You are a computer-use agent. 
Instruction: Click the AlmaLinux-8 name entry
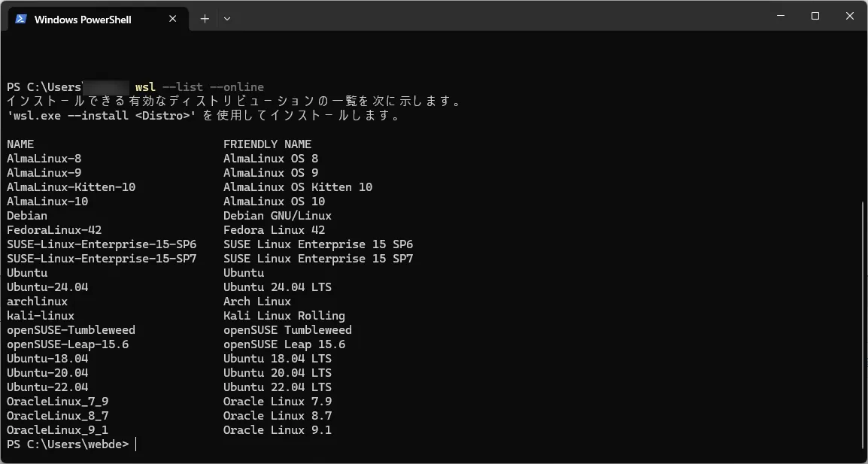44,159
